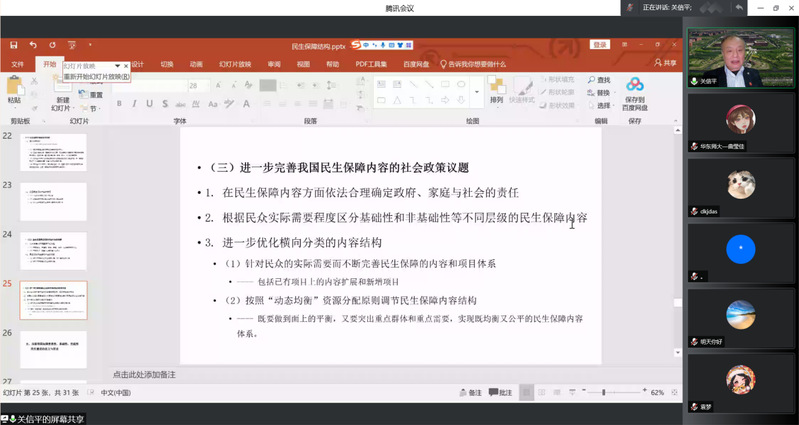Switch to the Transitions (切换) tab
Image resolution: width=799 pixels, height=425 pixels.
click(x=167, y=64)
